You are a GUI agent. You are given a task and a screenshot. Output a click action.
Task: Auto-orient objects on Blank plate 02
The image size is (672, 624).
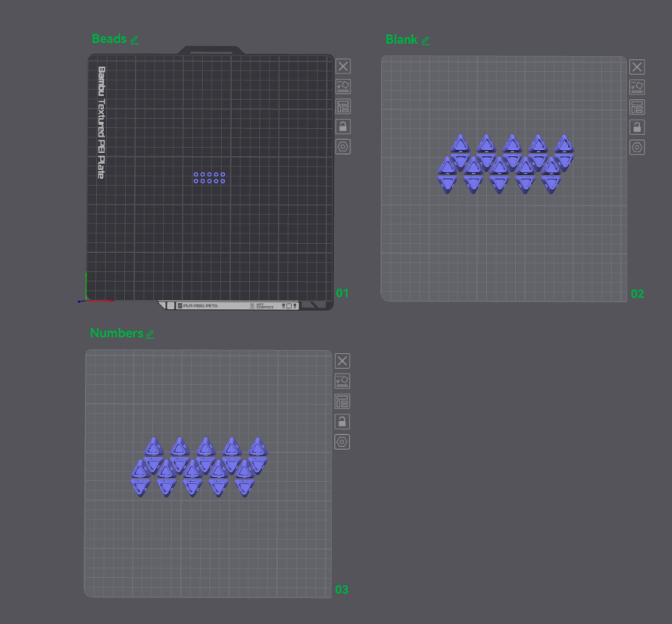637,87
